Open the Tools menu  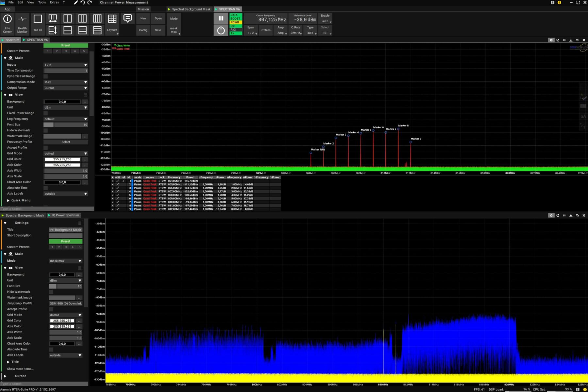[42, 2]
